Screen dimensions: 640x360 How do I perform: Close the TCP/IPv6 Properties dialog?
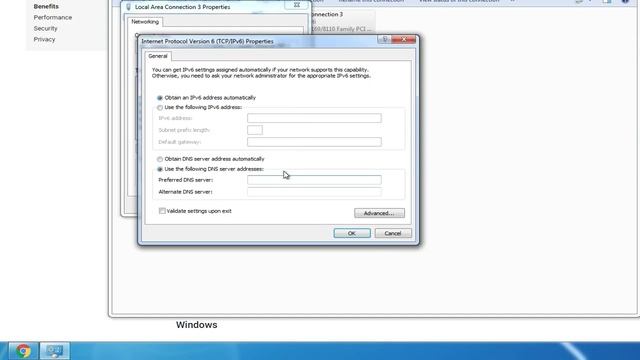tap(404, 40)
